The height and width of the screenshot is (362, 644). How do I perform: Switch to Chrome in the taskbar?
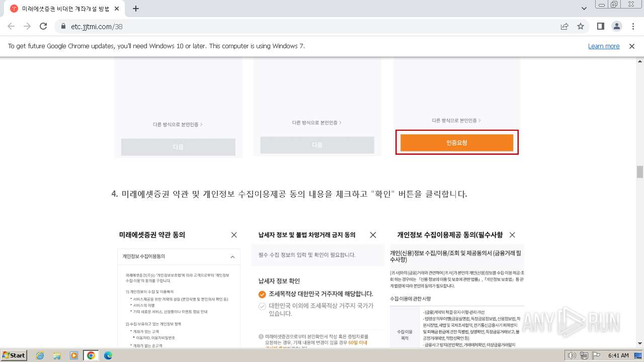click(91, 355)
